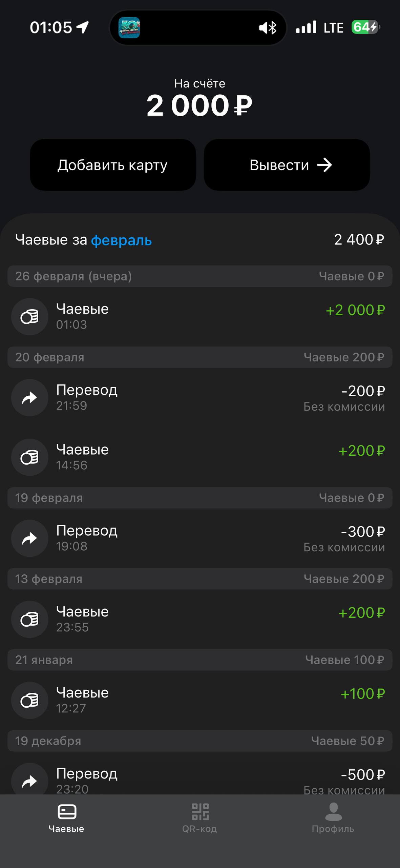Tap the coins icon for the +2 000 ₽ tip
Viewport: 400px width, 868px height.
(x=30, y=317)
